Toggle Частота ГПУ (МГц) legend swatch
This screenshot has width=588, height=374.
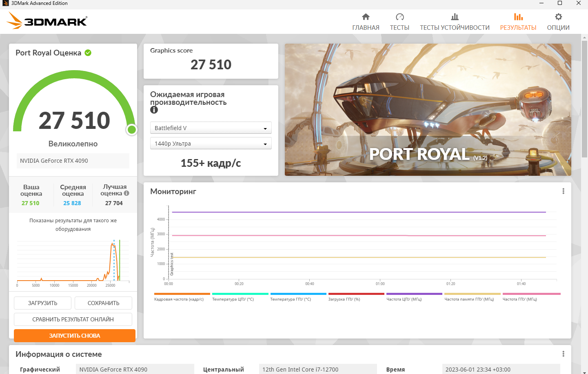click(532, 294)
